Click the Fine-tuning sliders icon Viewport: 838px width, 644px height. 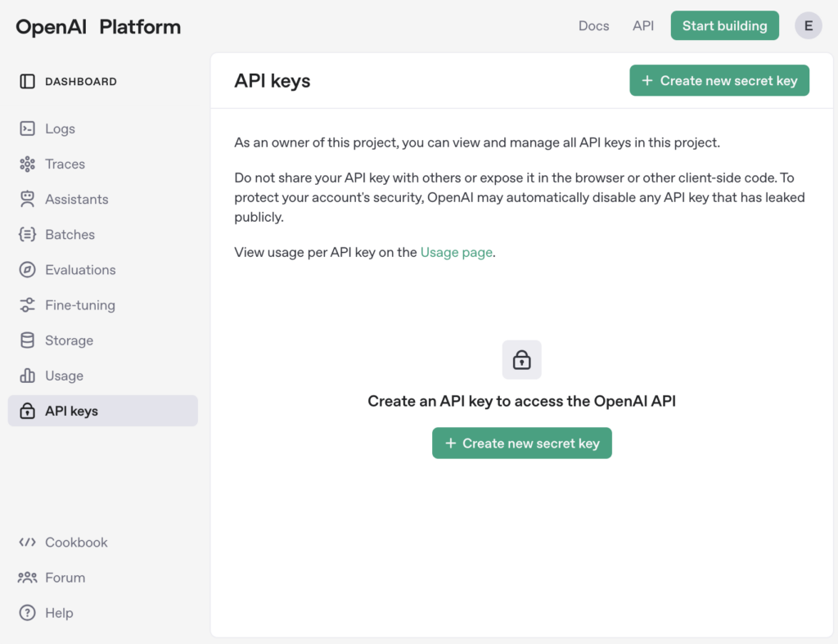point(27,305)
